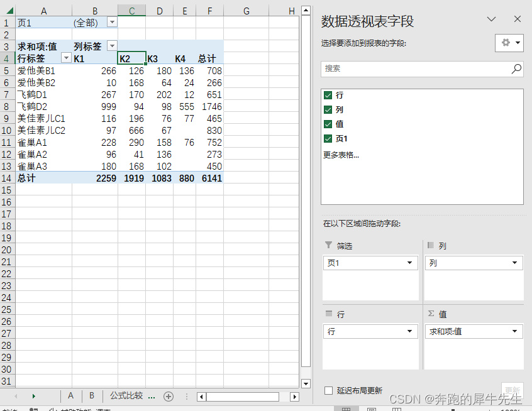Select the K1 column label cell
532x411 pixels.
(95, 58)
